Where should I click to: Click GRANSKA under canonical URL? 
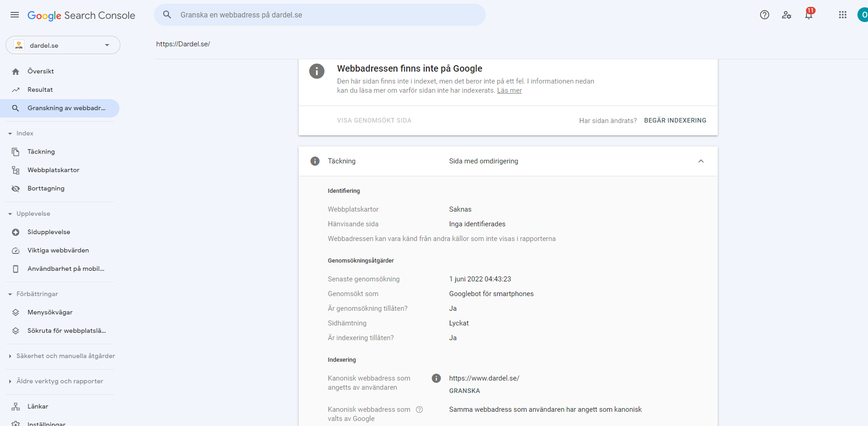coord(465,391)
